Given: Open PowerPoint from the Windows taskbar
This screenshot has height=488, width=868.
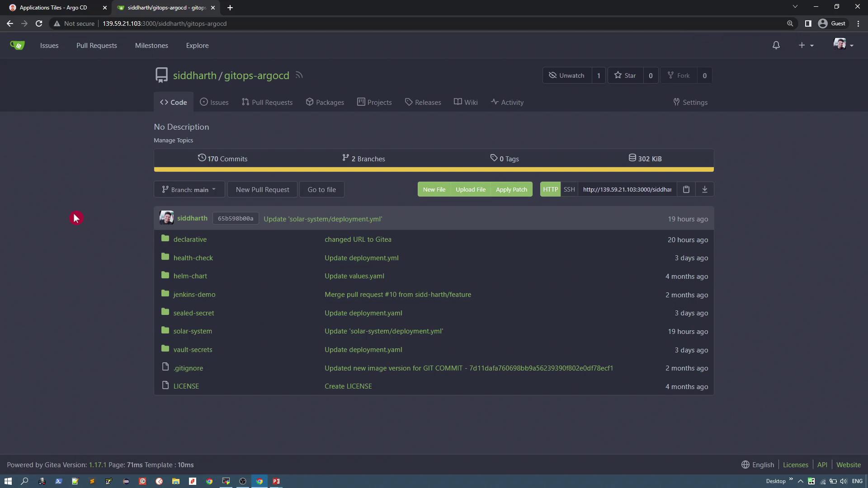Looking at the screenshot, I should tap(276, 481).
